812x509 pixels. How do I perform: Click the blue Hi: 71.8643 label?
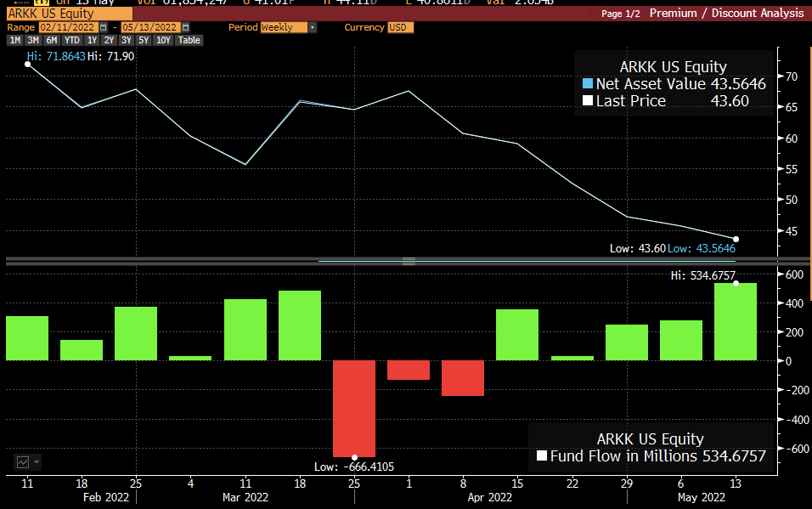tap(56, 56)
